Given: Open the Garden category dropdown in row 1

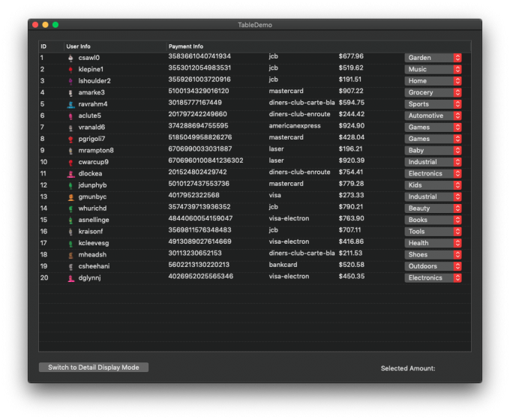Looking at the screenshot, I should [433, 58].
